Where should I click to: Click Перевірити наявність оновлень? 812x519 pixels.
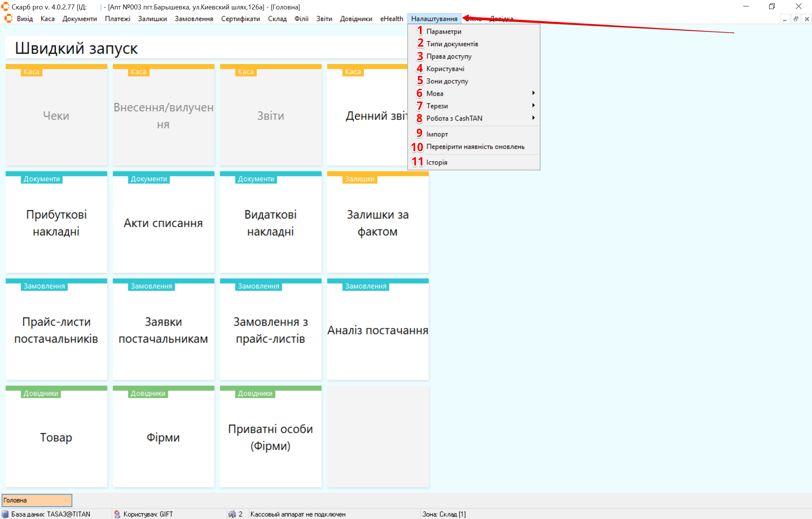475,147
